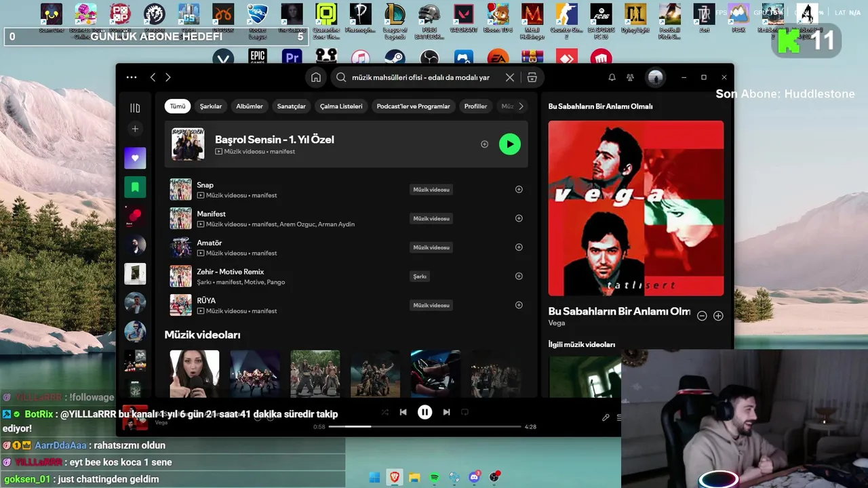
Task: Open OBS Studio from the taskbar
Action: (495, 478)
